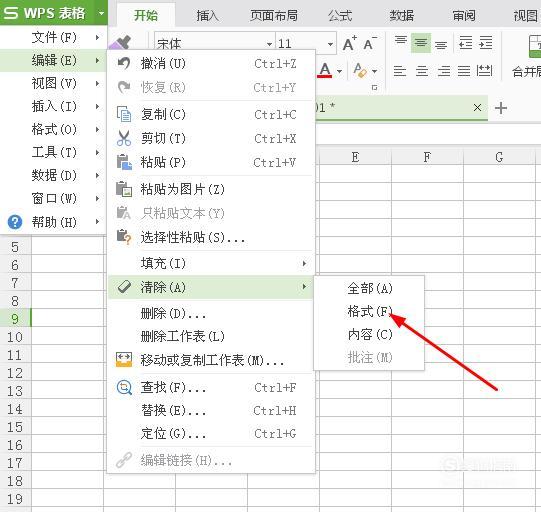
Task: Click the distributed alignment icon
Action: coord(484,71)
